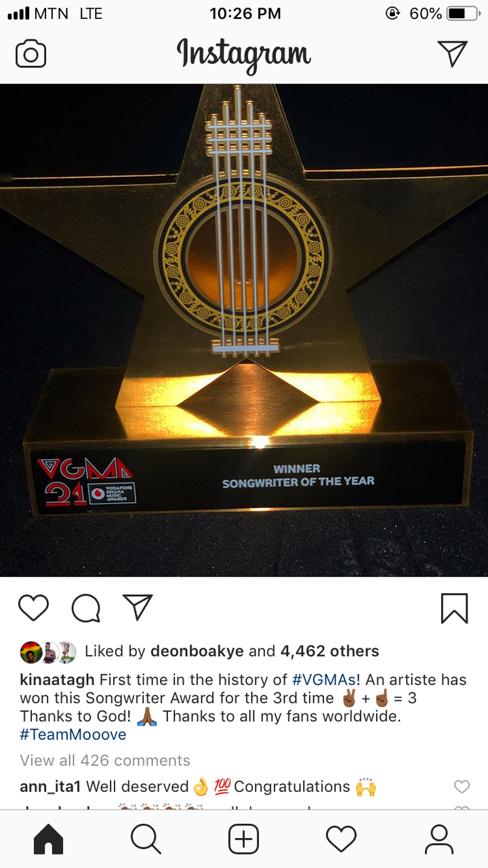Open kinaatagh's profile from caption
This screenshot has height=868, width=488.
pos(58,679)
